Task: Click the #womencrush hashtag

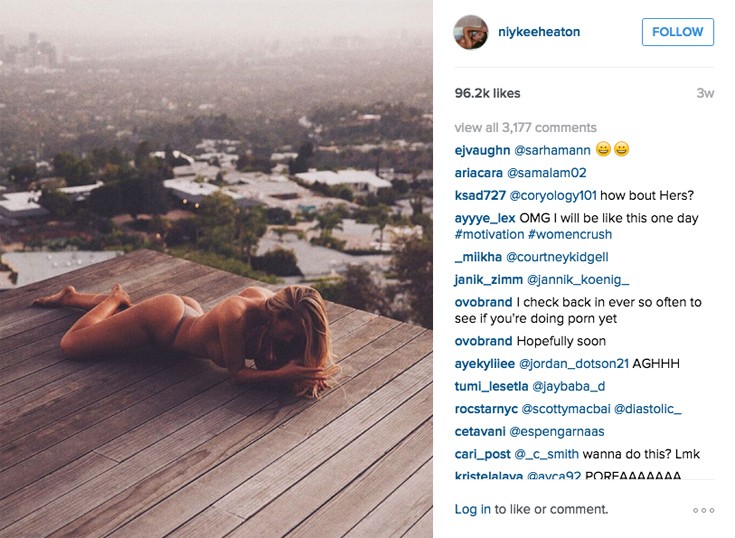Action: [570, 234]
